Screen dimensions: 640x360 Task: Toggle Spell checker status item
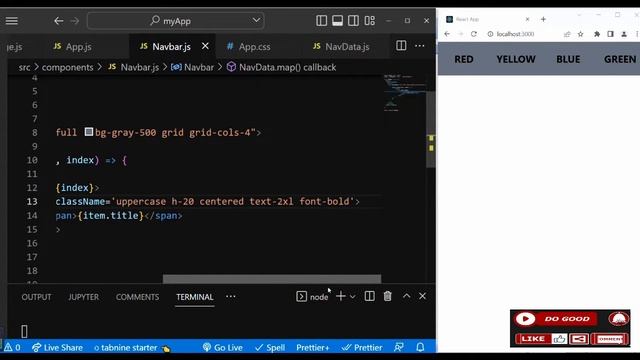click(270, 347)
